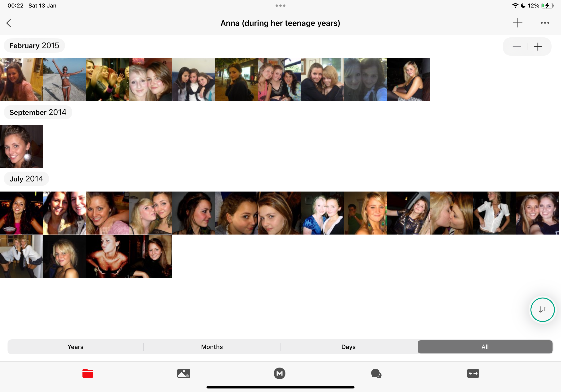Viewport: 561px width, 392px height.
Task: Open the red folder tab
Action: click(x=88, y=373)
